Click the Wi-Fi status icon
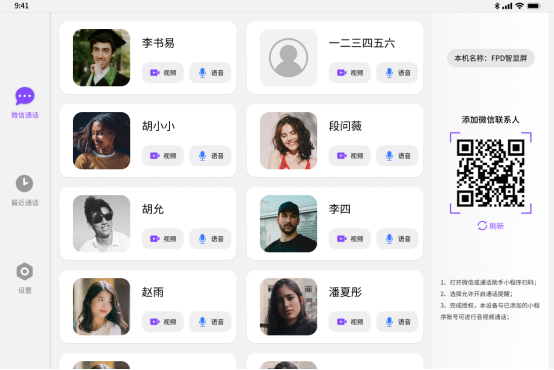This screenshot has height=370, width=554. [x=519, y=6]
